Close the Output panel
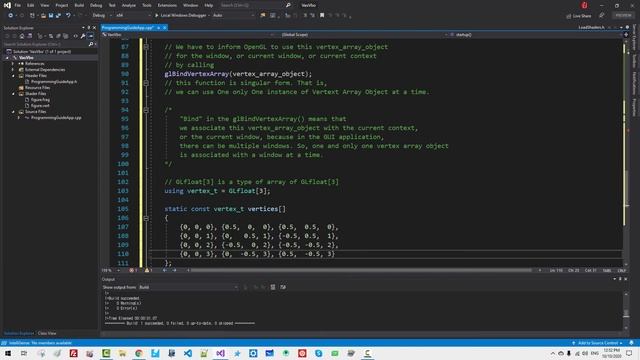Screen dimensions: 640x360 click(x=626, y=279)
